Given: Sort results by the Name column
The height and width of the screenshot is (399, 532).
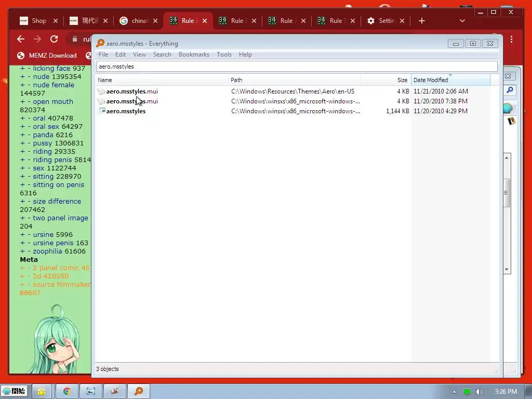Looking at the screenshot, I should [162, 80].
